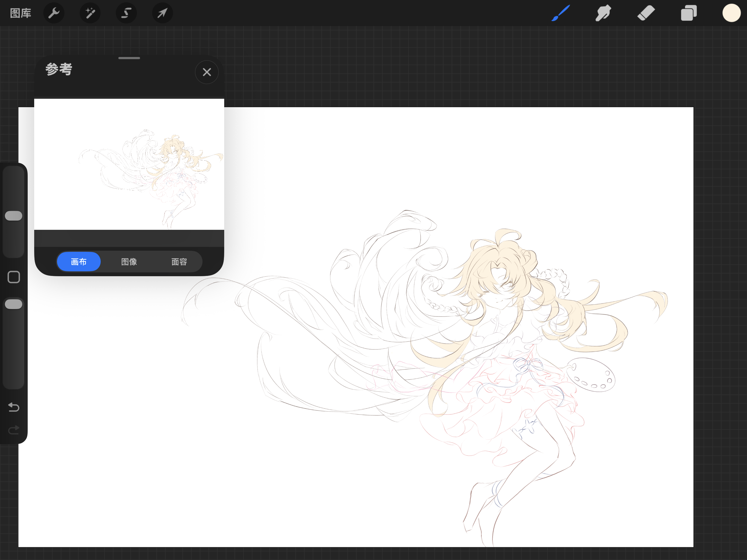Click the brush size slider handle

(x=14, y=216)
